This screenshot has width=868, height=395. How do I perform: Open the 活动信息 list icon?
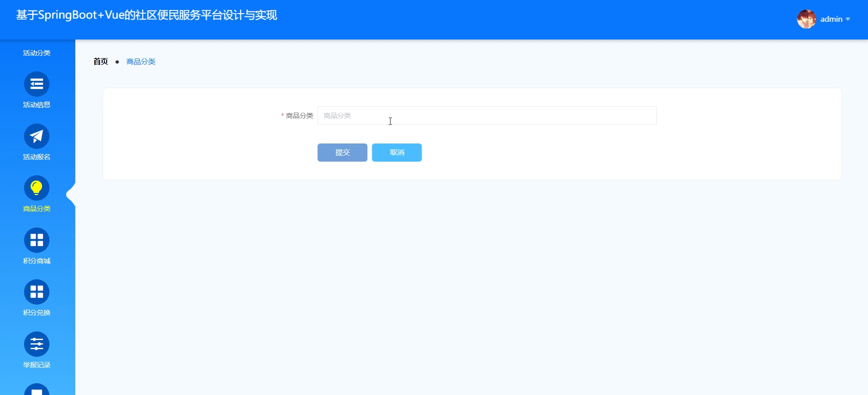click(x=37, y=84)
